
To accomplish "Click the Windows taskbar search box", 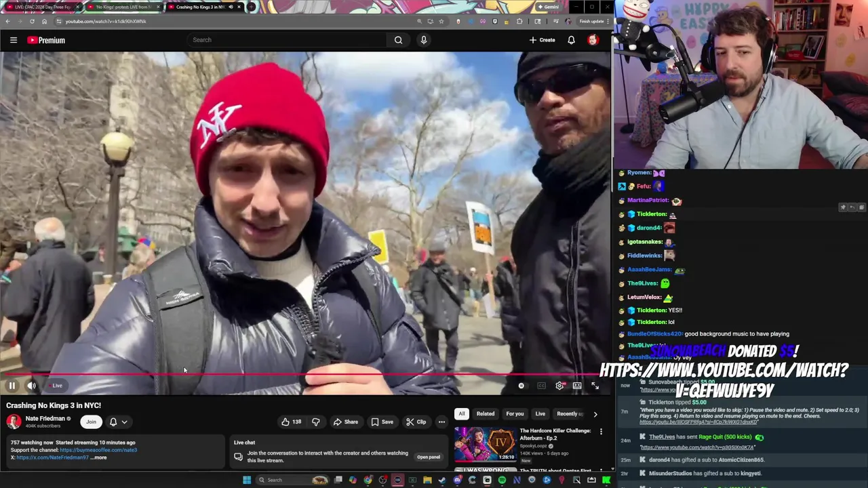I will click(x=292, y=480).
